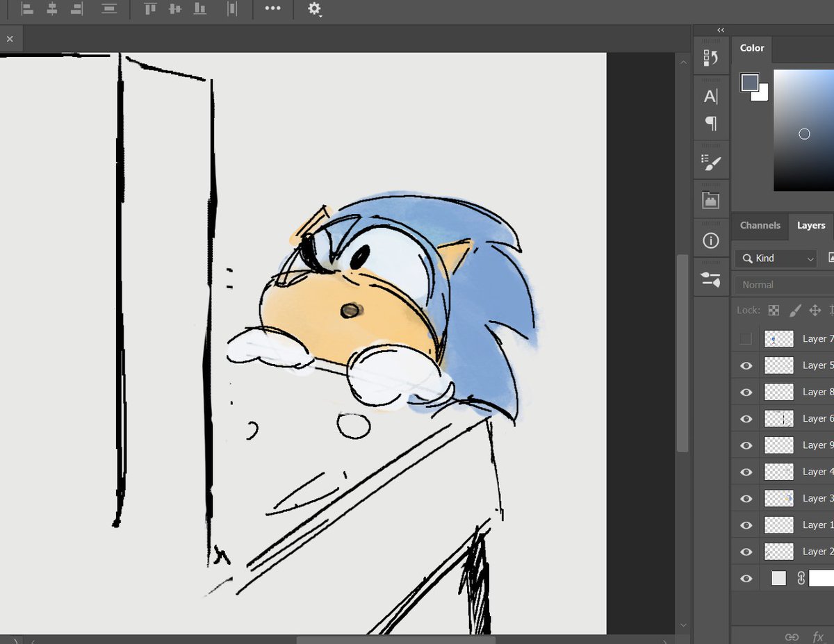Click the horizontal scrollbar thumb
Viewport: 834px width, 644px height.
point(395,640)
